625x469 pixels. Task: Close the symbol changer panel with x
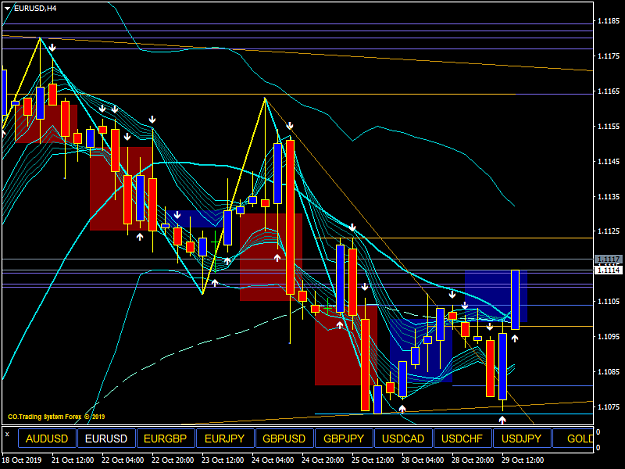(7, 434)
